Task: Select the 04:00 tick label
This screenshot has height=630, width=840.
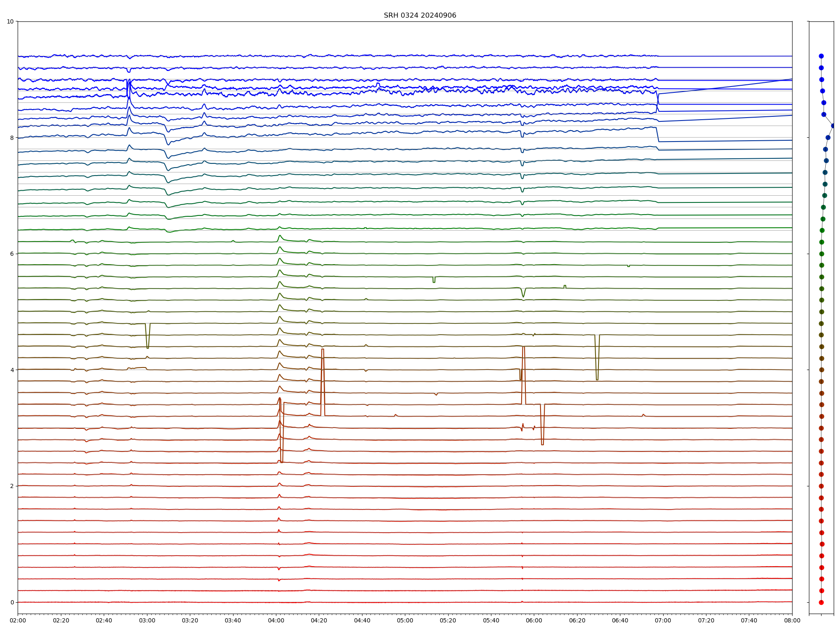Action: tap(276, 620)
